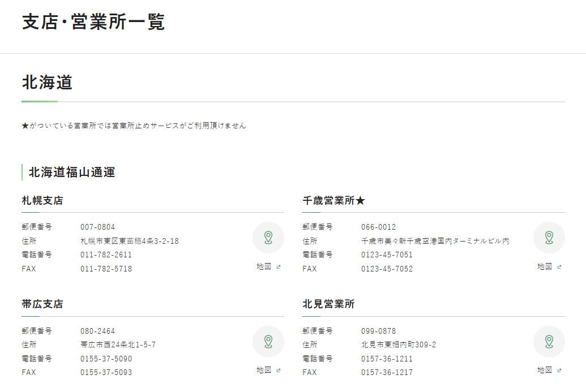This screenshot has width=586, height=392.
Task: Click the address 札幌市東区東苗穂4条3-2-18
Action: tap(130, 241)
